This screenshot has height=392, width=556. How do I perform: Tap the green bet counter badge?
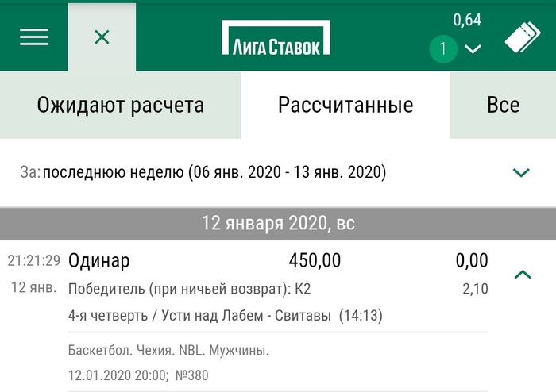(443, 50)
